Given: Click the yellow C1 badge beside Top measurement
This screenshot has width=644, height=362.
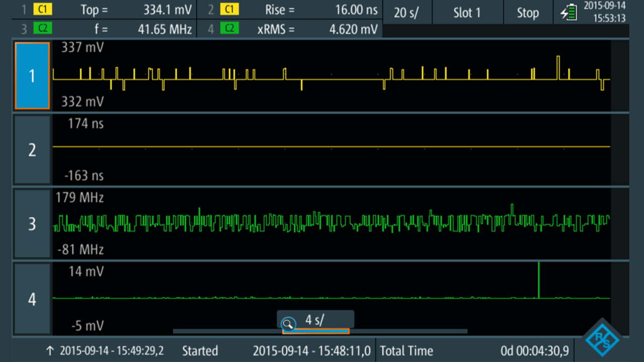Looking at the screenshot, I should click(x=41, y=10).
